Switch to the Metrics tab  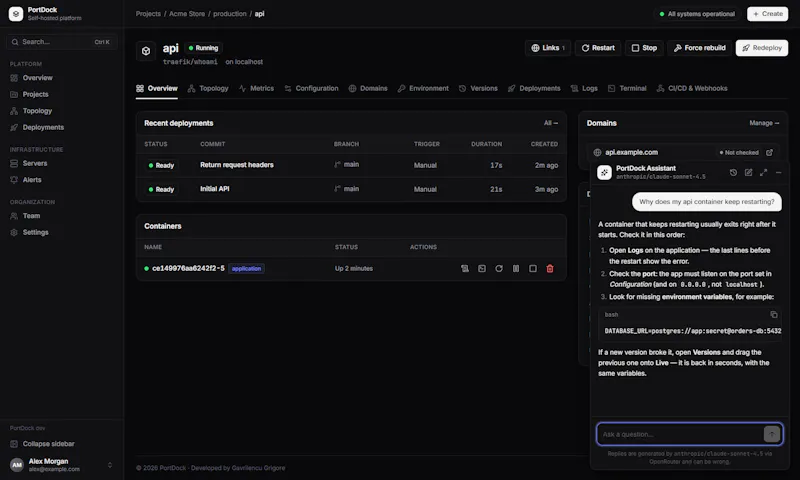[256, 88]
